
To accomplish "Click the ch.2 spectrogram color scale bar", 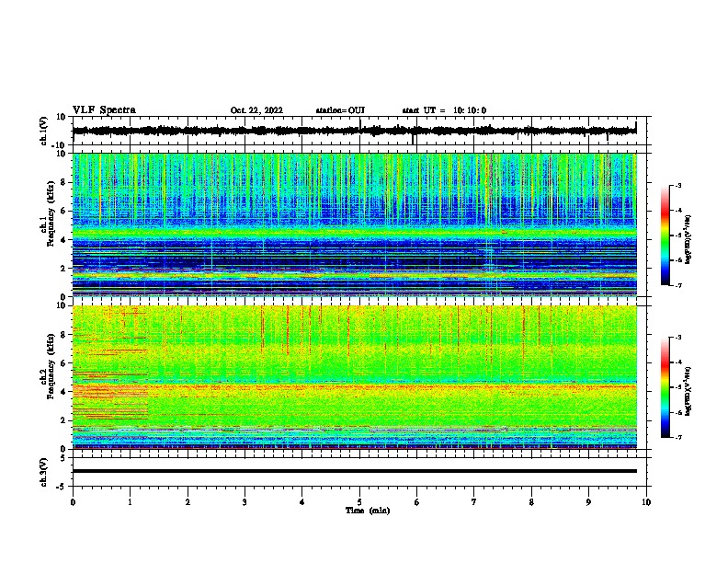I will click(x=665, y=387).
